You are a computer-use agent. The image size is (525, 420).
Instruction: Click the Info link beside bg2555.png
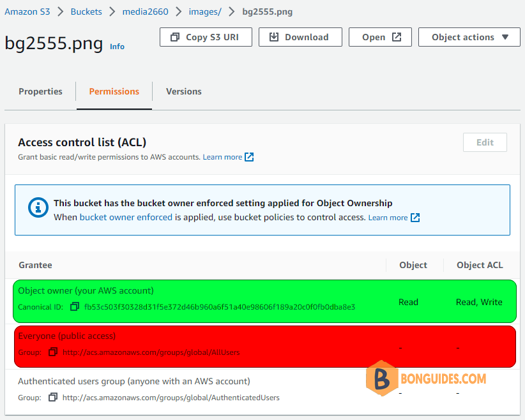tap(117, 47)
